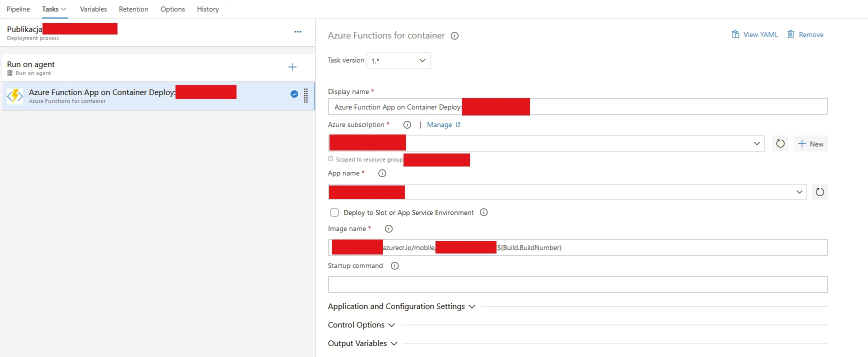Expand the Control Options section
Viewport: 868px width, 357px height.
[361, 325]
